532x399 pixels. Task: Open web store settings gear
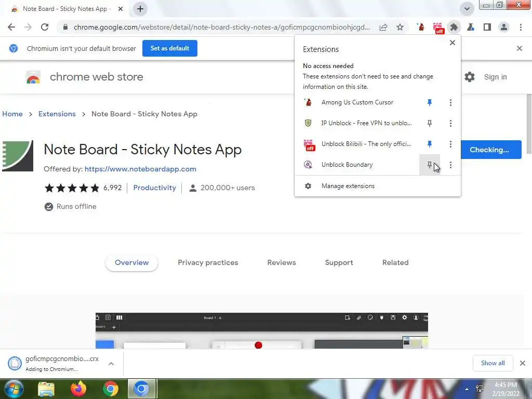point(470,77)
